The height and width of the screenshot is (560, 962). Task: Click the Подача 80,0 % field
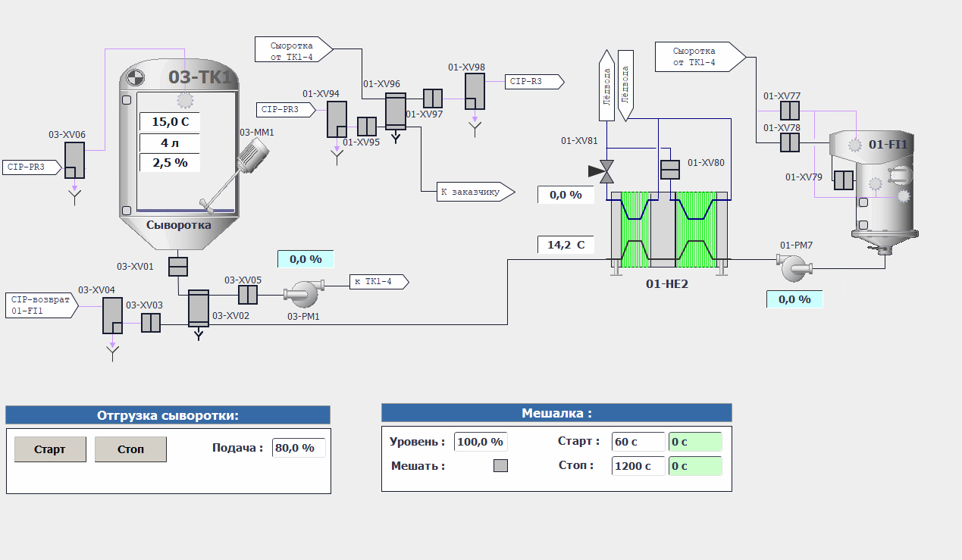click(x=299, y=448)
